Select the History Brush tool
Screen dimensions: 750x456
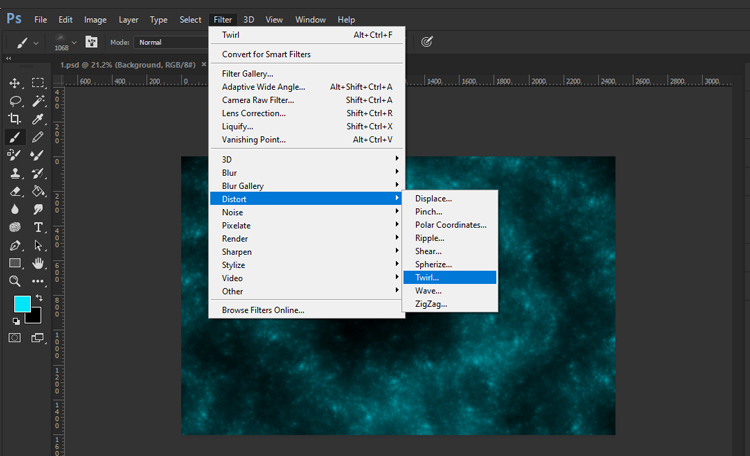tap(38, 173)
